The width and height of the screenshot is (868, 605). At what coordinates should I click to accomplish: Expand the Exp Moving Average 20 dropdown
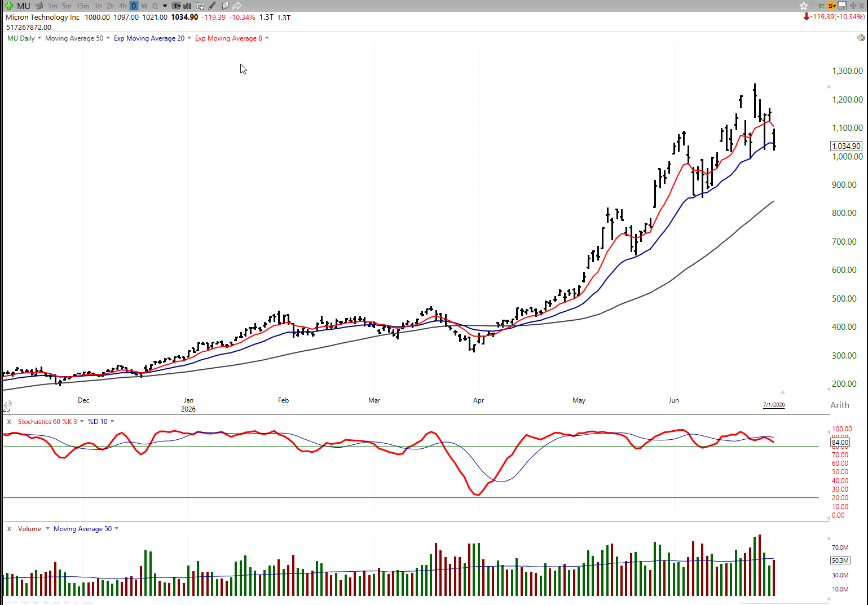[190, 38]
